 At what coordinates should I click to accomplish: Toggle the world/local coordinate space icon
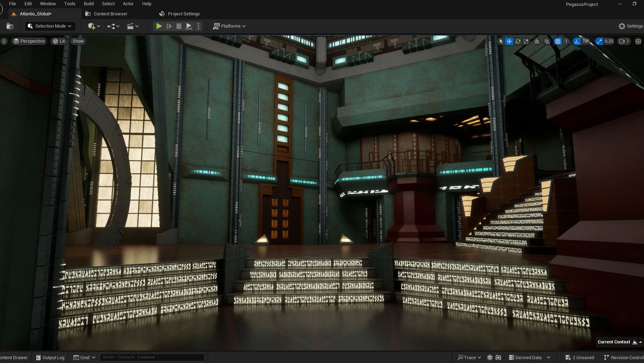(537, 41)
